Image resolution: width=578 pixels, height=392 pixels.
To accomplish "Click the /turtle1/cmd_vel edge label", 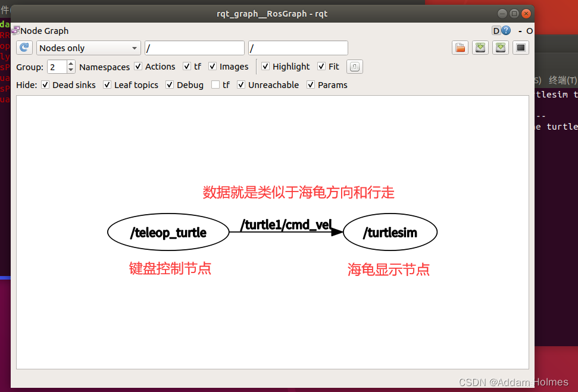I will coord(286,224).
